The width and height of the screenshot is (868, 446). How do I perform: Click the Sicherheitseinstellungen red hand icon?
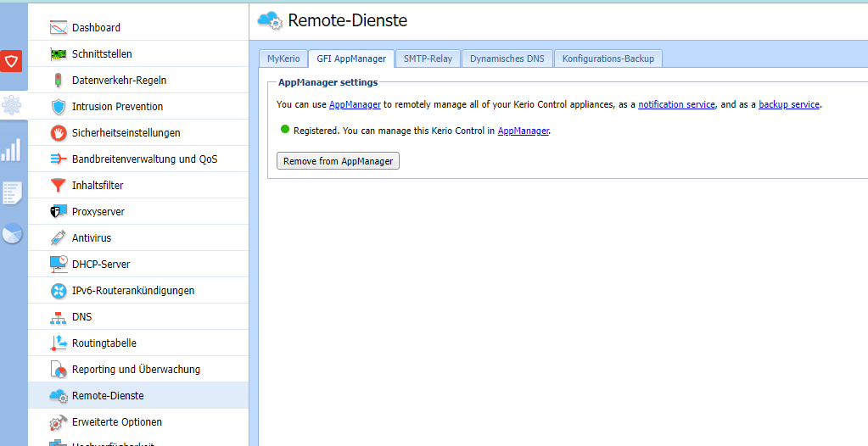click(x=59, y=133)
